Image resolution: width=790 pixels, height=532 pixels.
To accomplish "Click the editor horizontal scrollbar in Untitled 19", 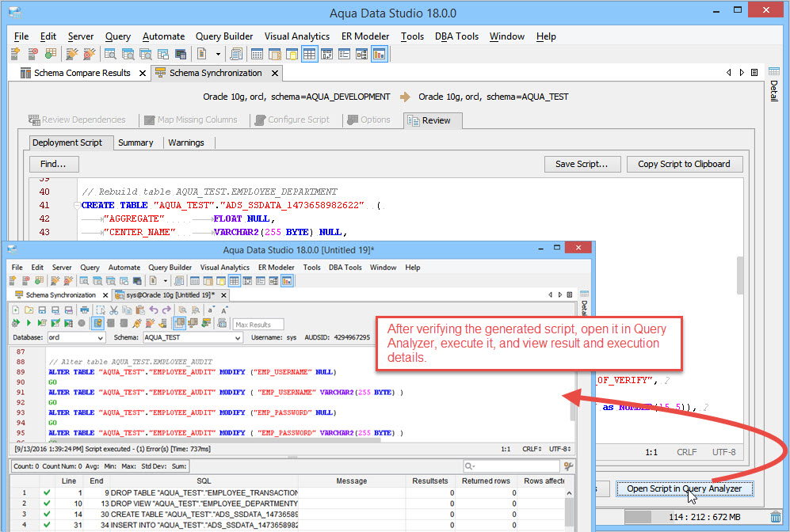I will [x=214, y=440].
